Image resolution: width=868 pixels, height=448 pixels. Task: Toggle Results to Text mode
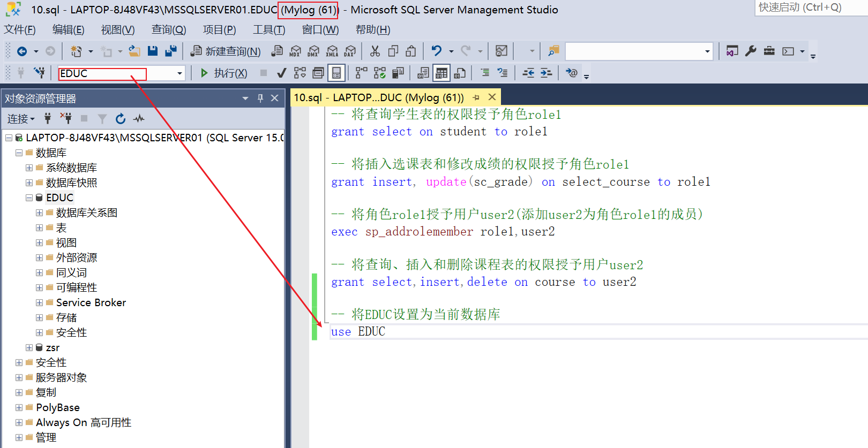(x=423, y=73)
